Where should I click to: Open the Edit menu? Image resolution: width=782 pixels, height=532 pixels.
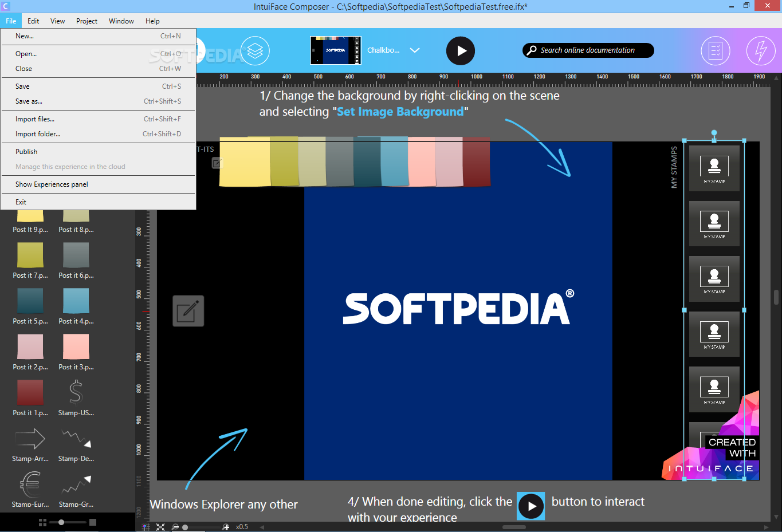click(33, 21)
